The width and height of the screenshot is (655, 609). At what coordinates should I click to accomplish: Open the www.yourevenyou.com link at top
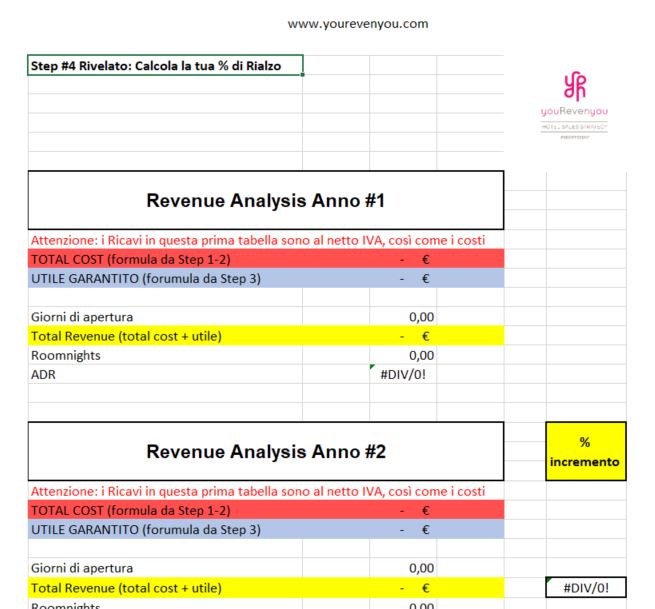coord(357,23)
